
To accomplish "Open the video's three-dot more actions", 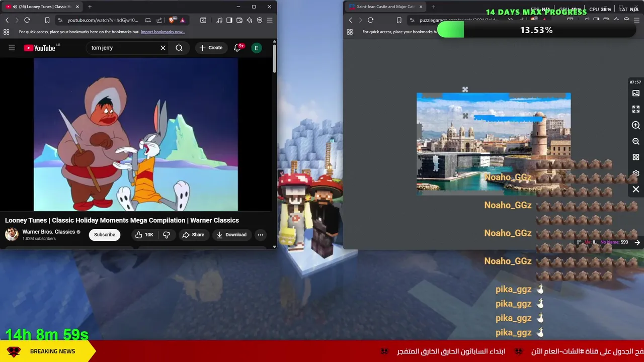I will point(261,235).
